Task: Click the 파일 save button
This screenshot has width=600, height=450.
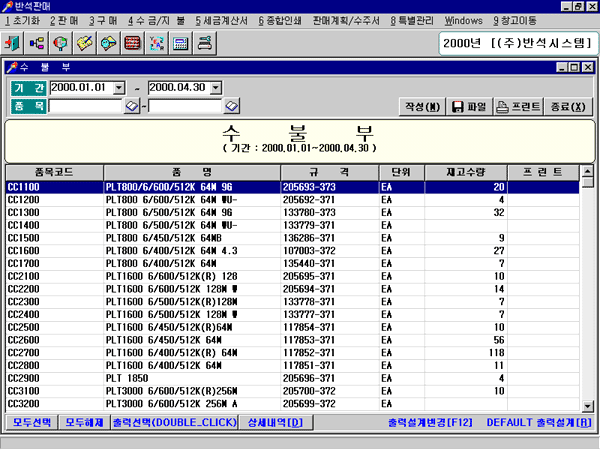Action: point(469,106)
